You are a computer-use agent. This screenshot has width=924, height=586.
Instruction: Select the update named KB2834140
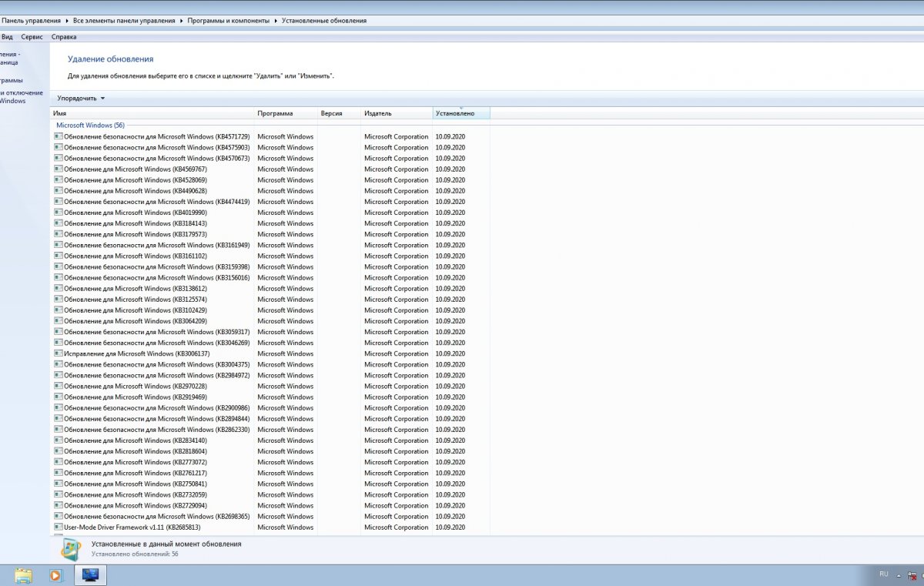tap(136, 440)
